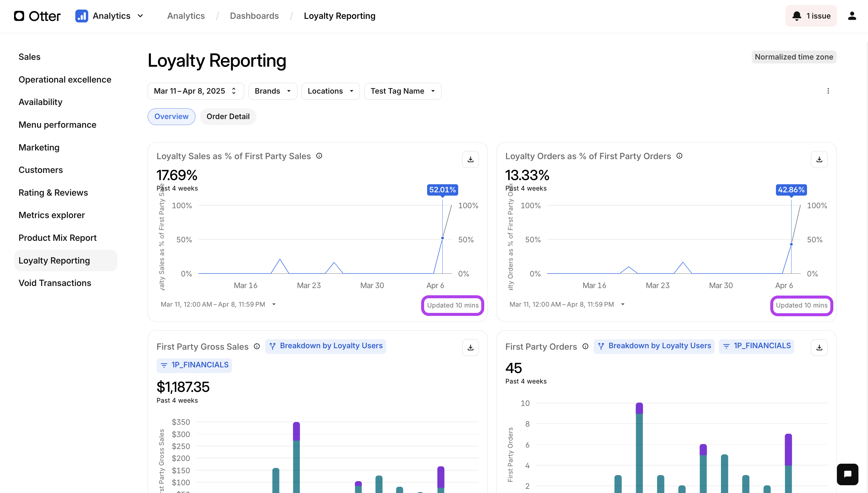The width and height of the screenshot is (868, 493).
Task: Click download icon on First Party Orders
Action: tap(819, 348)
